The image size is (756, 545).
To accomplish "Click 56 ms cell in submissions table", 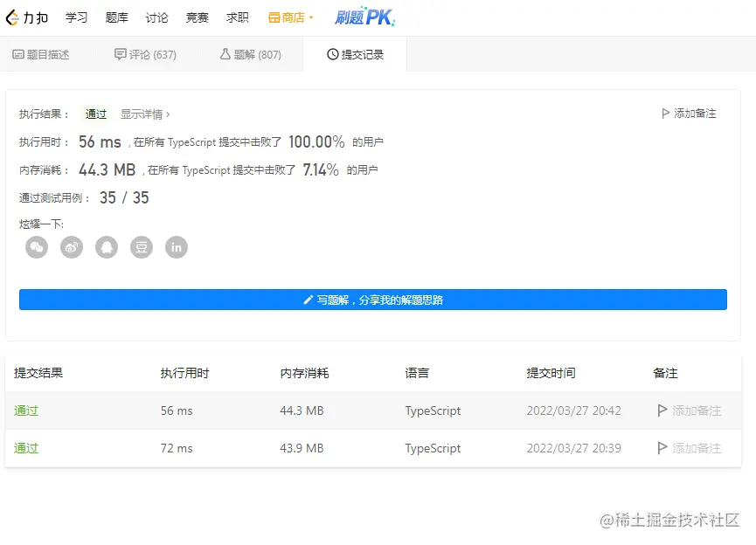I will pos(177,410).
